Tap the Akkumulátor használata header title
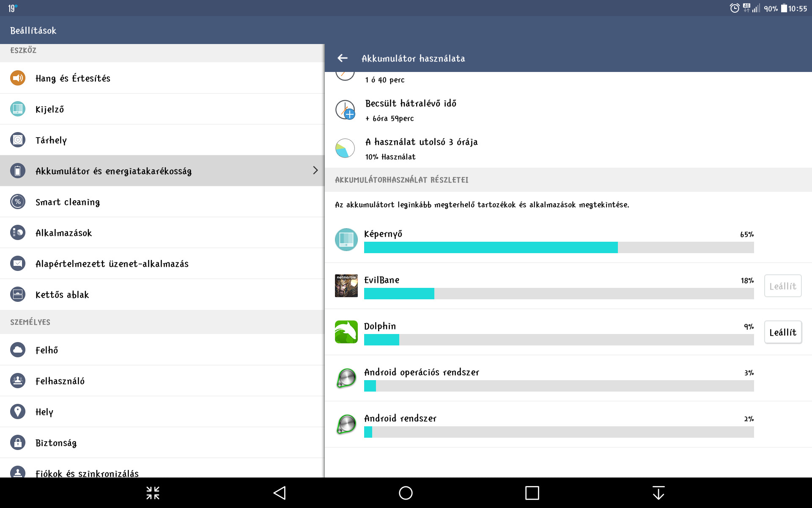Viewport: 812px width, 508px height. (413, 58)
